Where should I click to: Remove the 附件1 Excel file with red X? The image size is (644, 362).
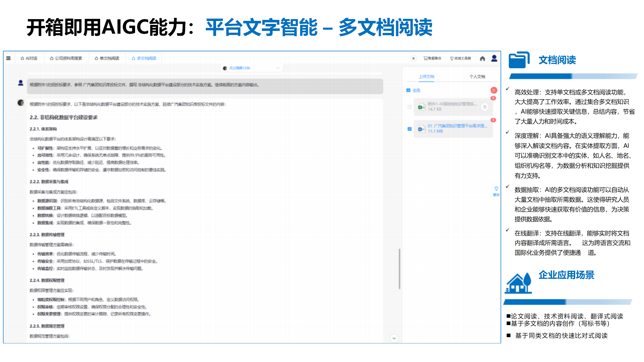[493, 98]
